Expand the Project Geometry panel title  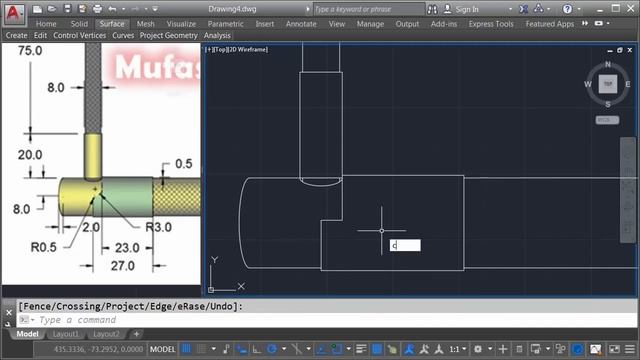click(169, 36)
